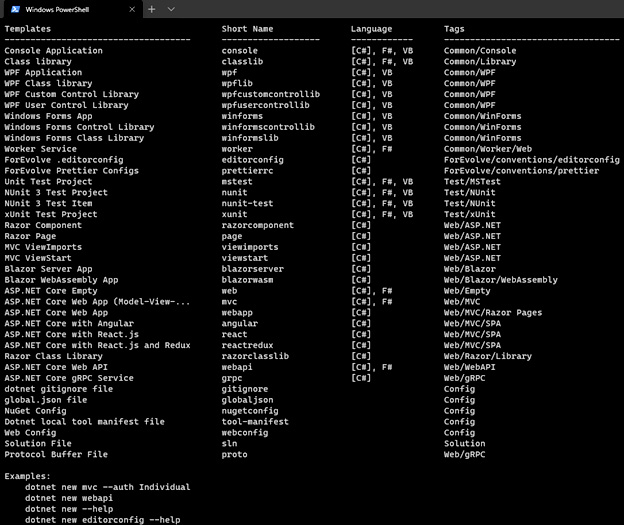Screen dimensions: 624x525
Task: Close the Windows PowerShell tab
Action: [132, 9]
